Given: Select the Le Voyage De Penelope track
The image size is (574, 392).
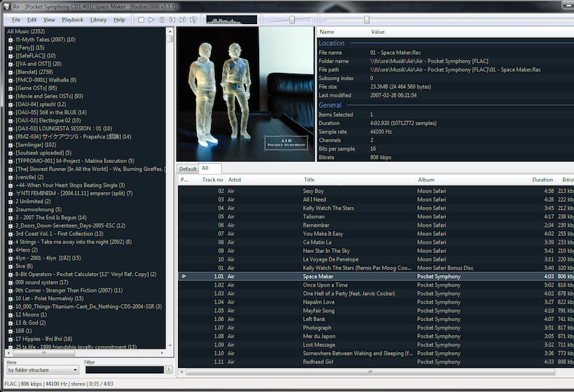Looking at the screenshot, I should pos(375,259).
